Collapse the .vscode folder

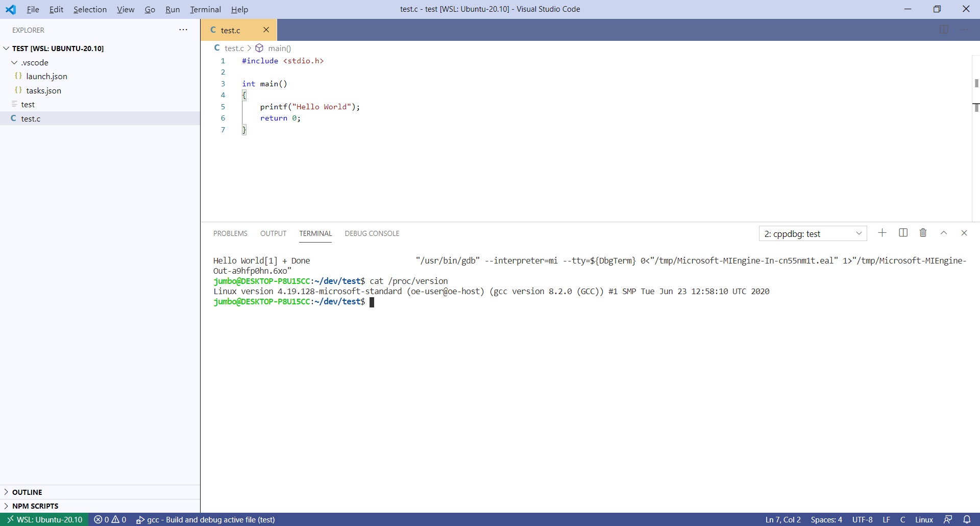click(14, 62)
